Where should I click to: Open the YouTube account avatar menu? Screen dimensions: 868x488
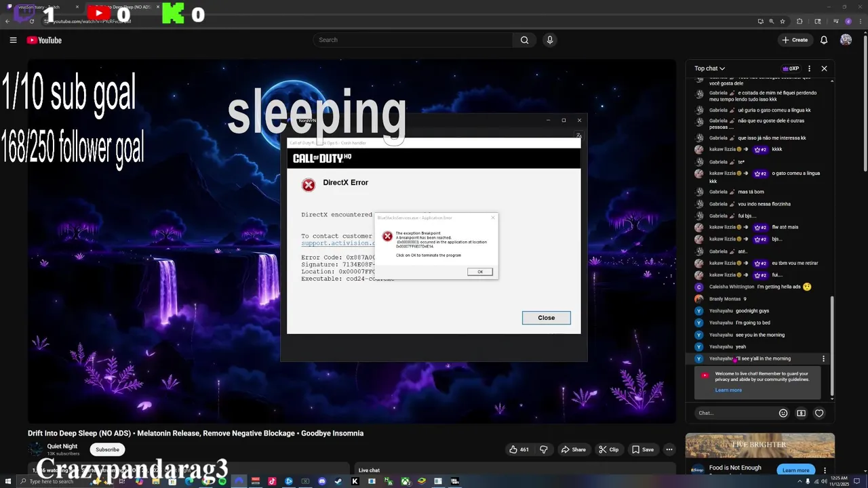[846, 40]
